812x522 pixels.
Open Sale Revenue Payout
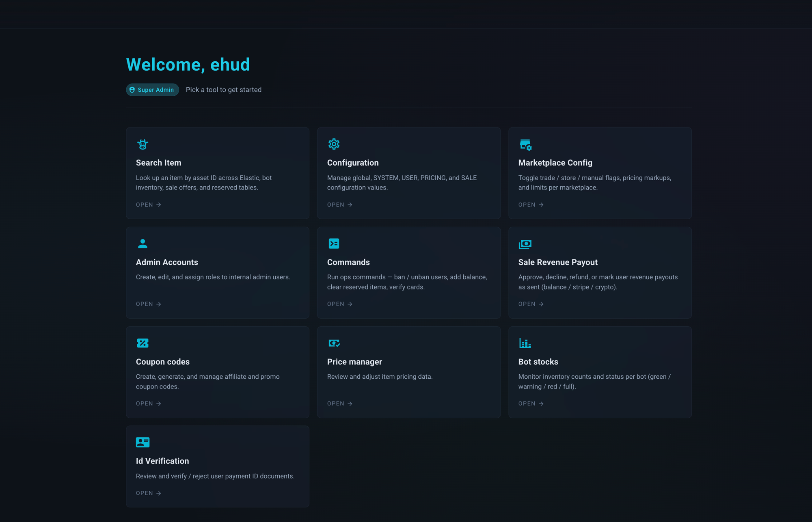point(530,304)
